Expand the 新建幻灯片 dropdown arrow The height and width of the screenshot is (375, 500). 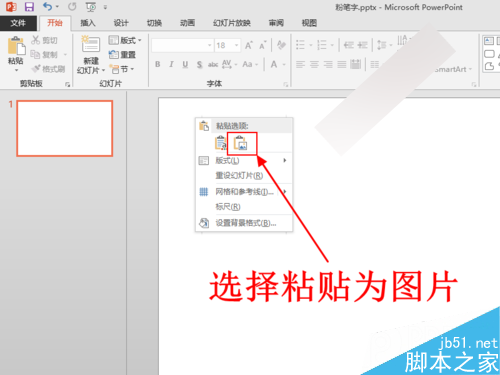click(x=103, y=70)
